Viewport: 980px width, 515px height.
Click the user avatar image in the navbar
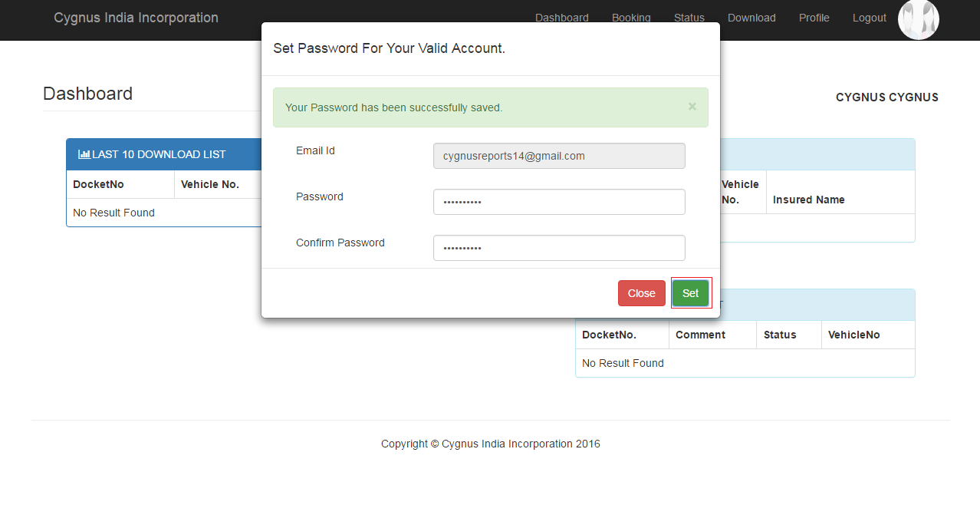(919, 19)
